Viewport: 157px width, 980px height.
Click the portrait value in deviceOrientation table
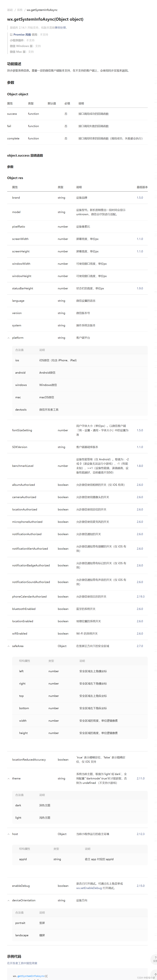20,923
